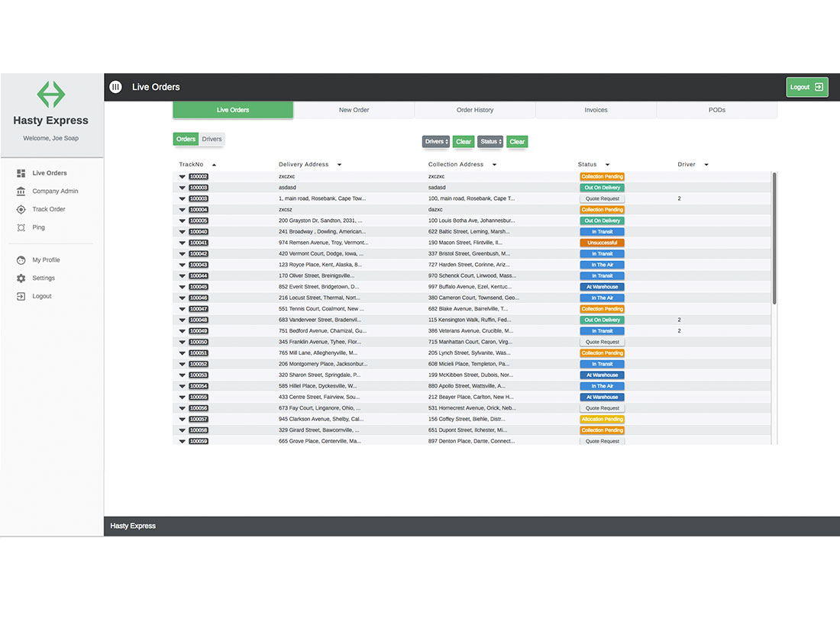Click tracking number badge 100042
The width and height of the screenshot is (840, 628).
(199, 254)
